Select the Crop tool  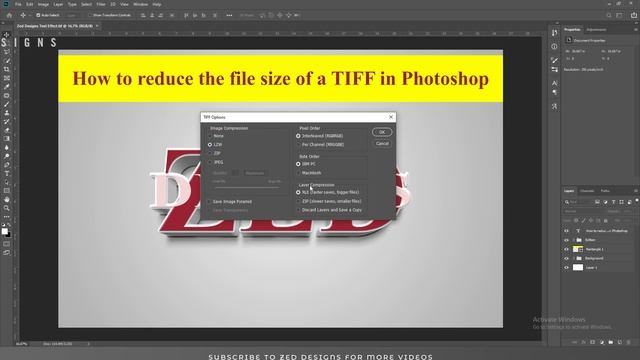(7, 69)
